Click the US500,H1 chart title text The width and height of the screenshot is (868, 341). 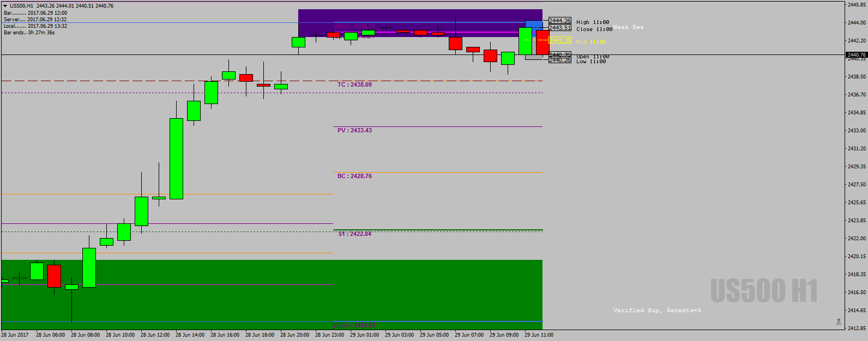(x=21, y=6)
